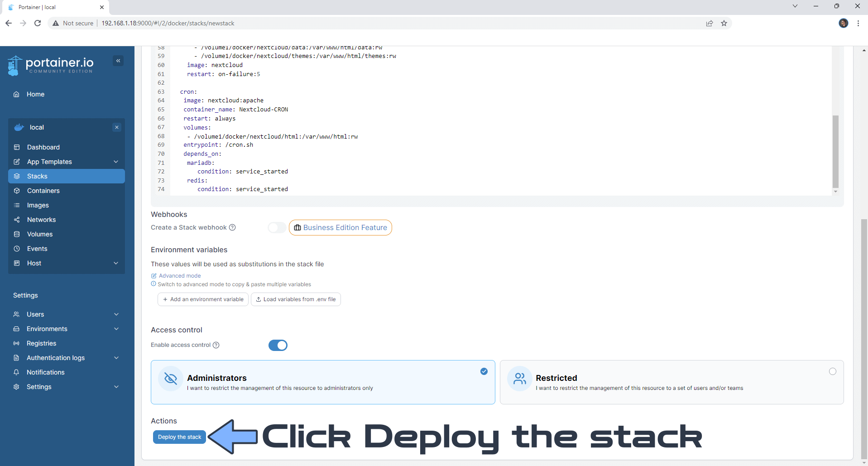Screen dimensions: 868x466
Task: Open the Images section
Action: [38, 205]
